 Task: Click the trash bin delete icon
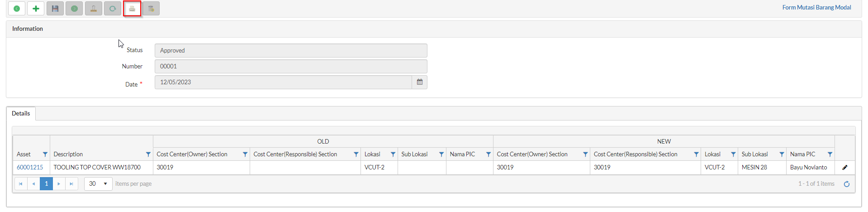(x=151, y=9)
